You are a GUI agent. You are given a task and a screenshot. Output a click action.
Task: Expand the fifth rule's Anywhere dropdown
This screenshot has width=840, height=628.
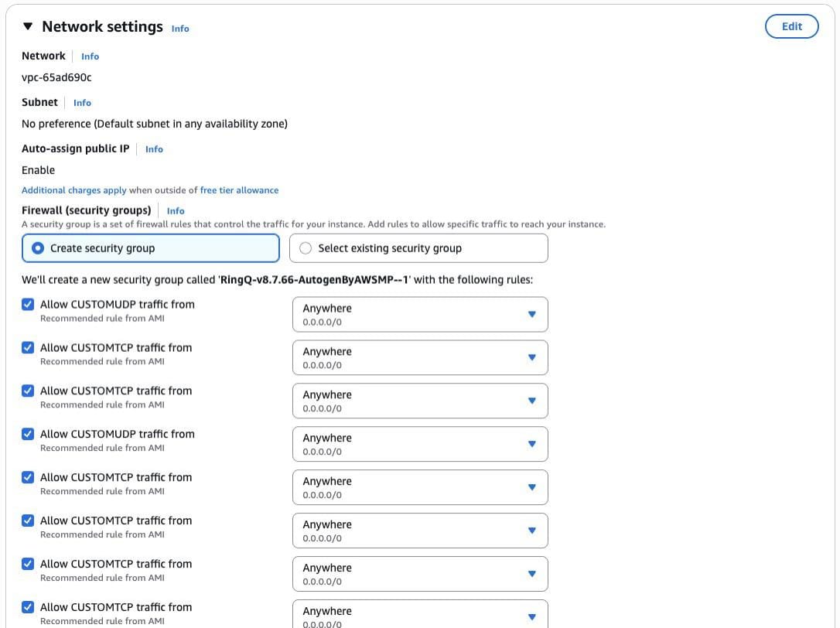pyautogui.click(x=532, y=487)
